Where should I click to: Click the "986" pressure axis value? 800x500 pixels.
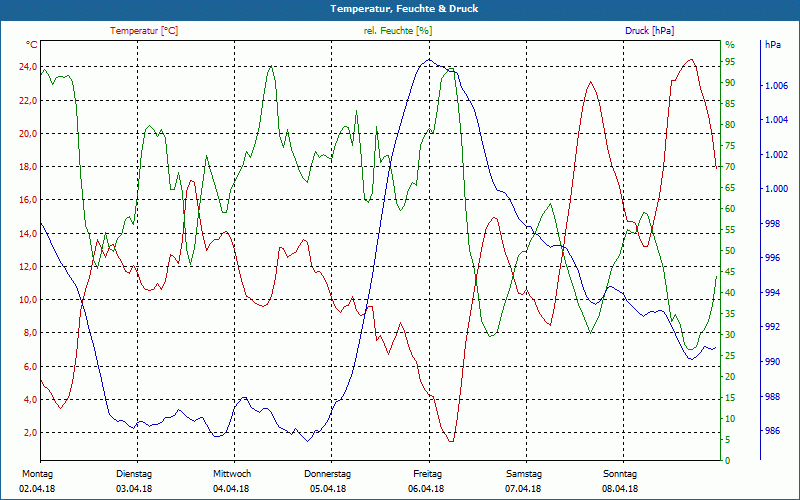click(x=773, y=431)
